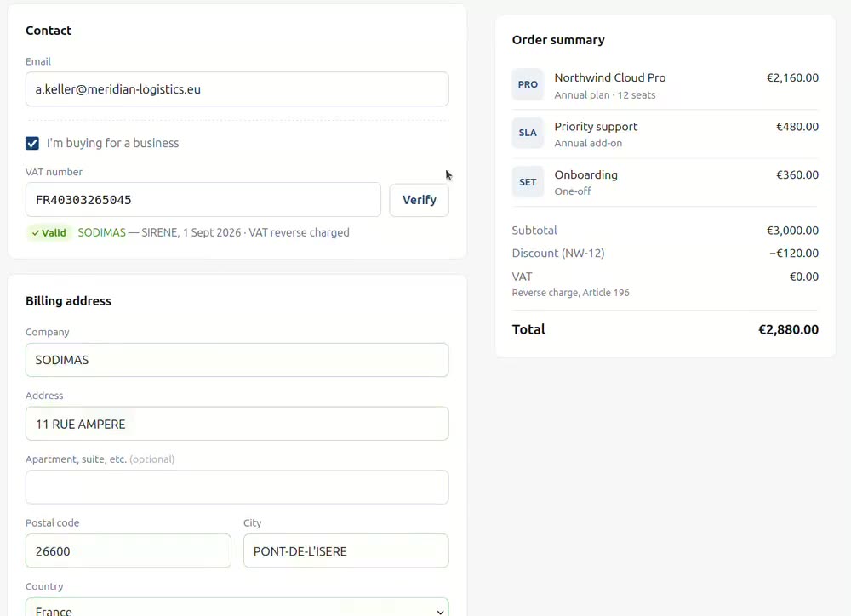This screenshot has height=616, width=851.
Task: Click the I'm buying for a business label
Action: 112,143
